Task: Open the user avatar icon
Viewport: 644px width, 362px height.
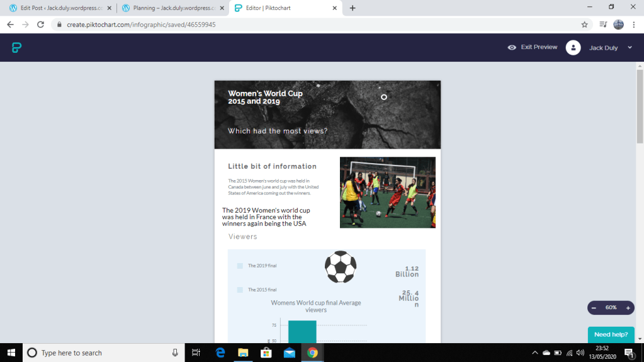Action: point(572,48)
